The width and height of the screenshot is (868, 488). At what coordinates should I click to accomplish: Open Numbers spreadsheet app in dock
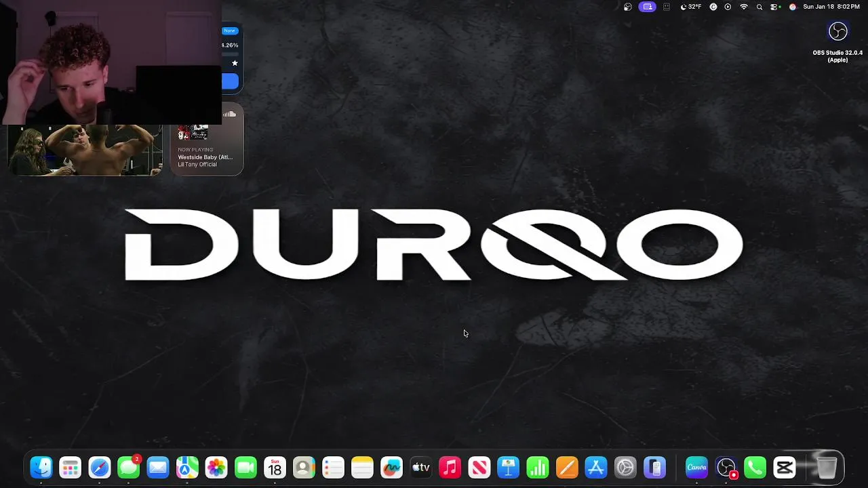(x=537, y=468)
